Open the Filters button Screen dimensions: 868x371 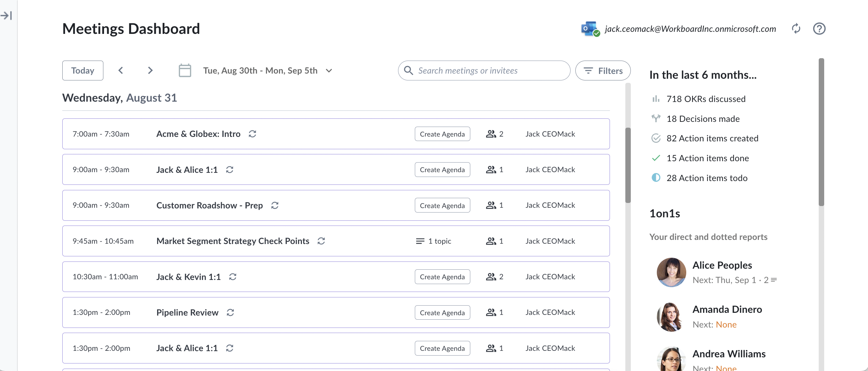603,71
